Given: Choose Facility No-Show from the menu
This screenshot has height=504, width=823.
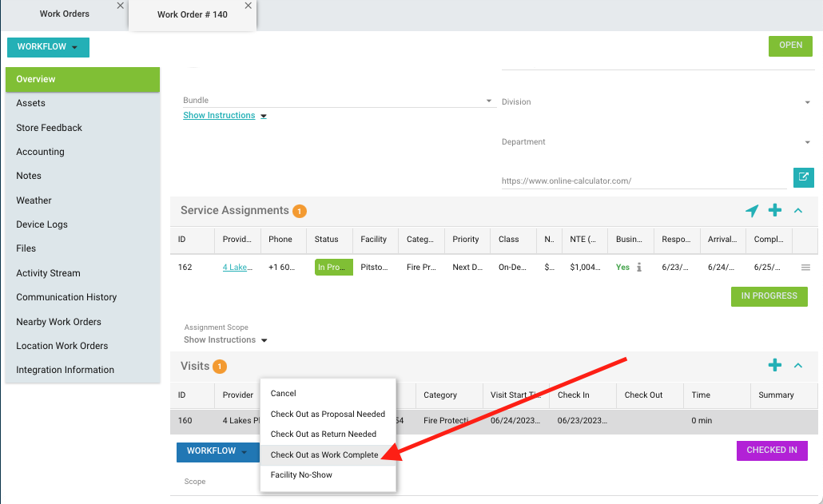Looking at the screenshot, I should click(x=301, y=475).
